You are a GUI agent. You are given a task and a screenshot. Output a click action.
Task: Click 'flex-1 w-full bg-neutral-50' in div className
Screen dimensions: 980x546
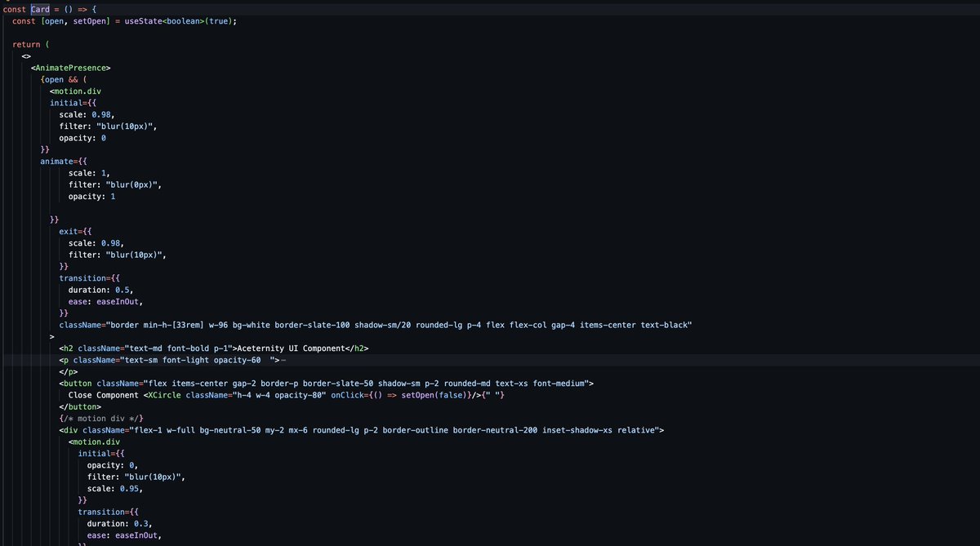point(198,430)
